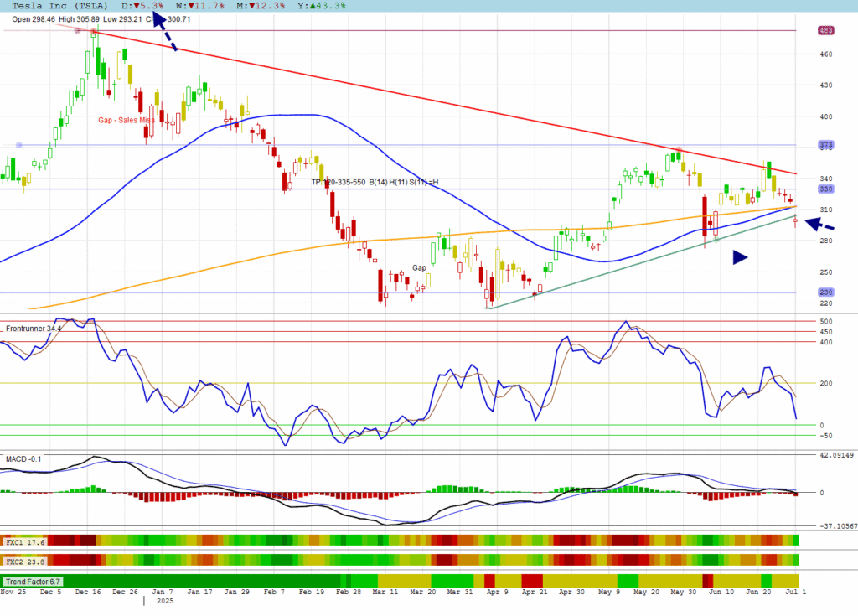The height and width of the screenshot is (616, 858).
Task: Click the 400 price axis label on the main chart
Action: click(825, 116)
